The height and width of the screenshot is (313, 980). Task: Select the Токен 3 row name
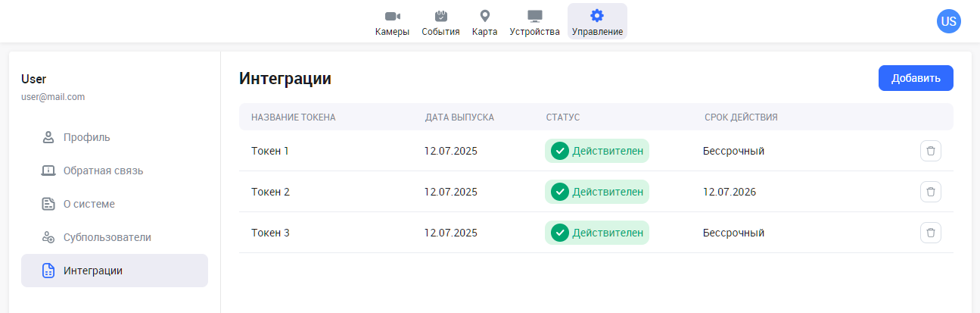(x=270, y=233)
